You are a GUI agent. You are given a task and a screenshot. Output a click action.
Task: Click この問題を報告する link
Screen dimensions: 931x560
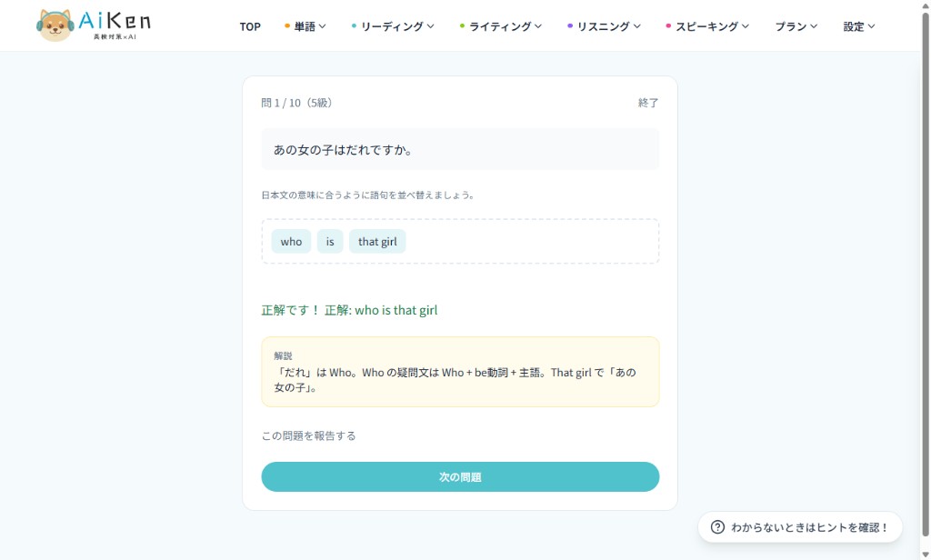click(309, 435)
